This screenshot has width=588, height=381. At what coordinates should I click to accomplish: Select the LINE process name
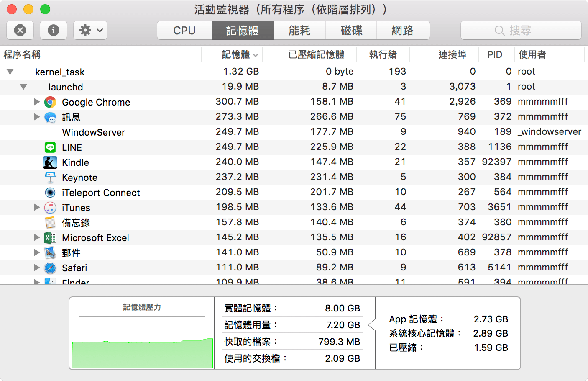coord(72,147)
